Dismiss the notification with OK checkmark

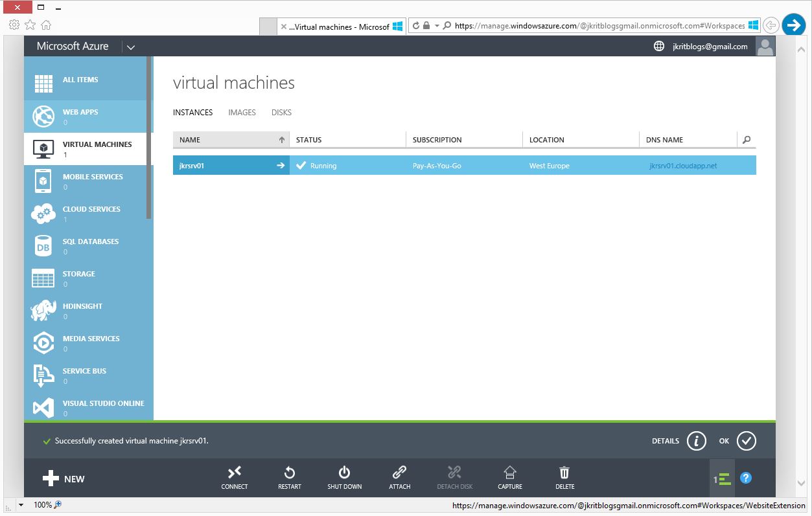[747, 441]
